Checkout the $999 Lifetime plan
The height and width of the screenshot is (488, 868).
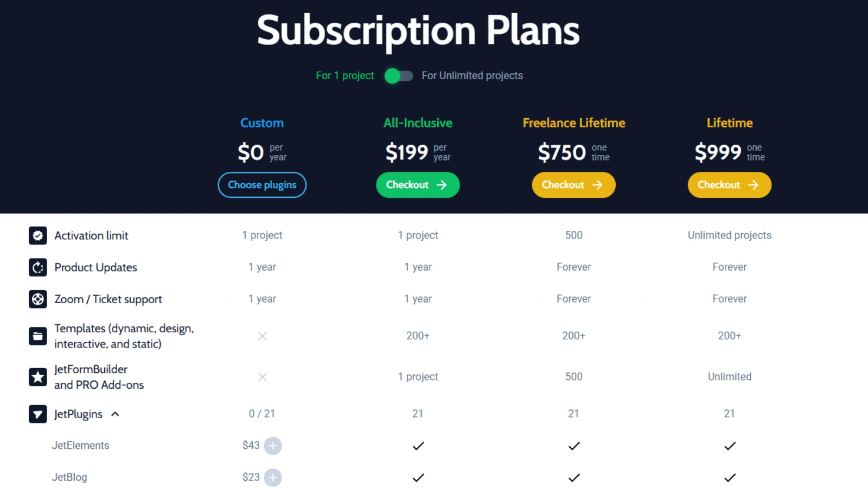[x=730, y=185]
